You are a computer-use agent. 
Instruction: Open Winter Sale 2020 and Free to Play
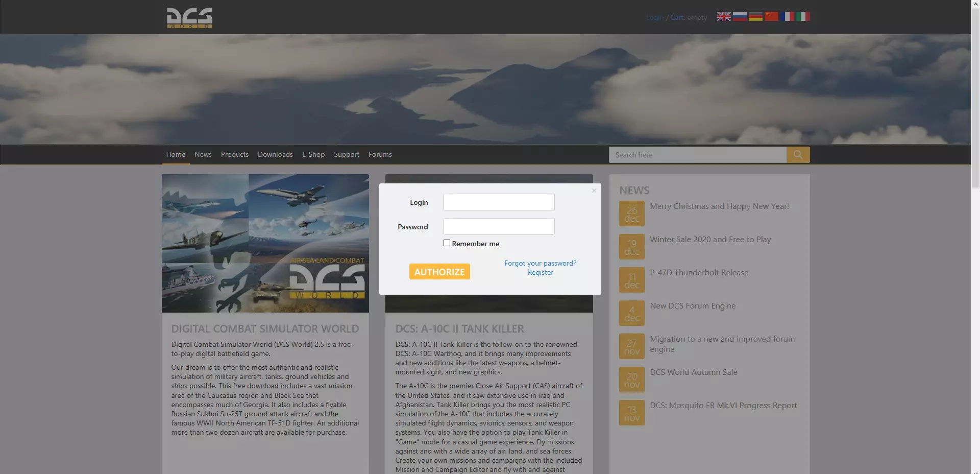tap(710, 240)
